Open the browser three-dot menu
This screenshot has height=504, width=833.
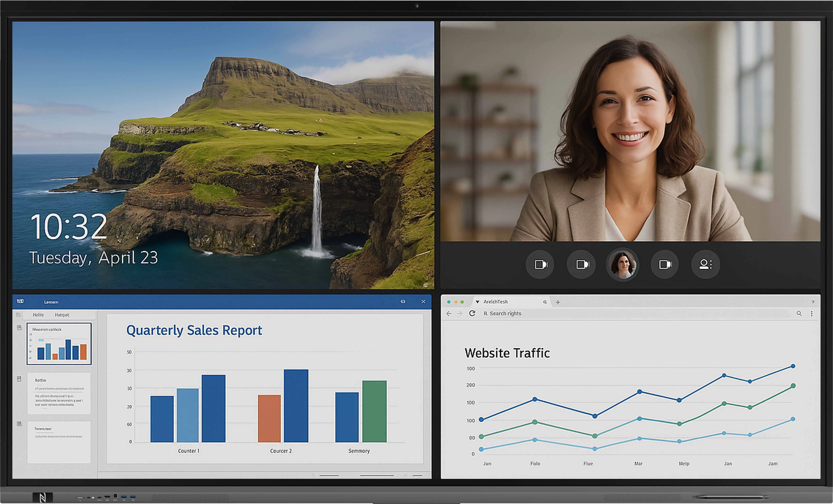[812, 314]
